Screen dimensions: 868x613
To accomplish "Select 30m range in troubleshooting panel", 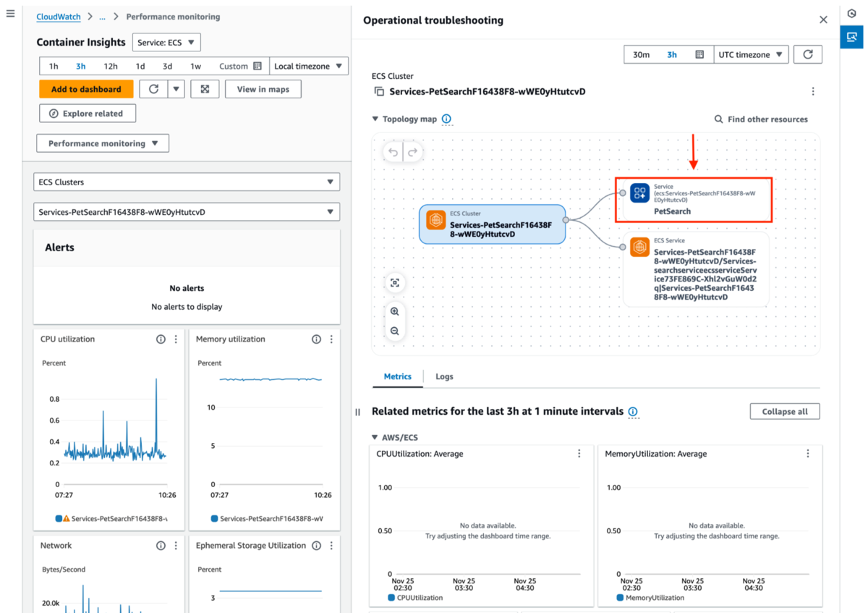I will coord(641,54).
